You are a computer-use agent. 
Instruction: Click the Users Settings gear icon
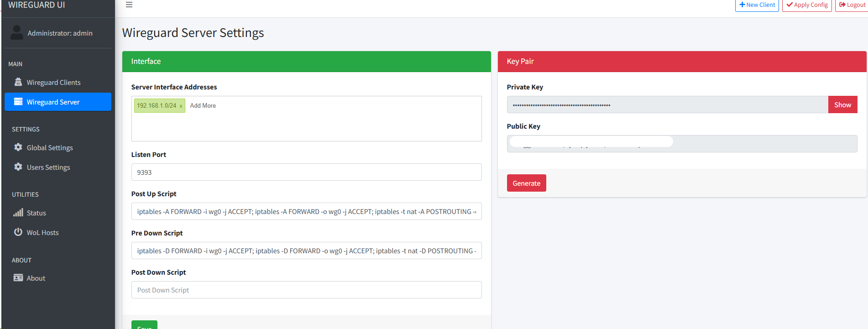click(18, 167)
